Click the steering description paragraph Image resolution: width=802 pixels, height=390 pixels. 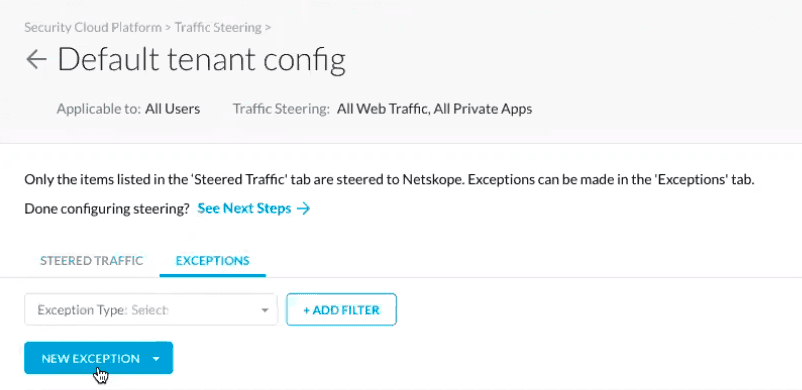coord(389,180)
